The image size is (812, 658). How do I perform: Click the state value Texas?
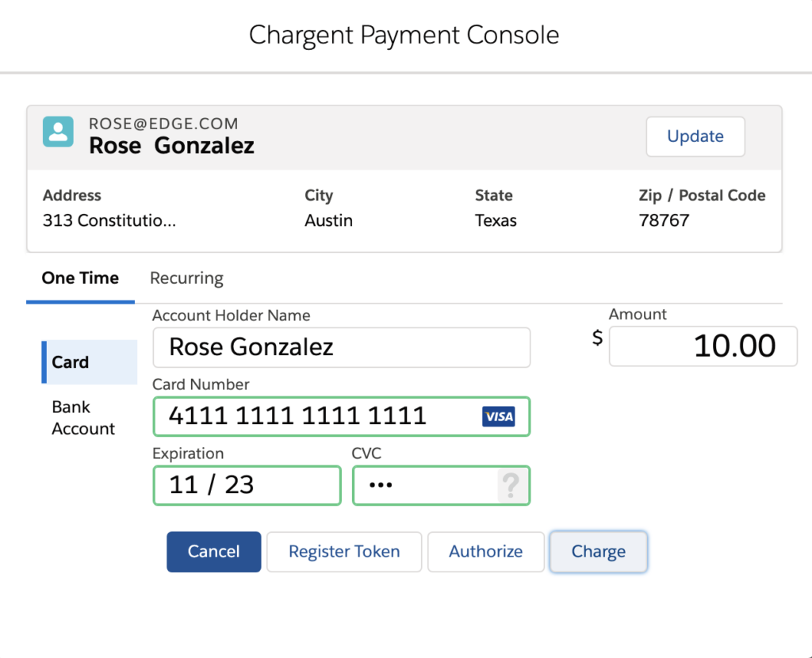pos(496,220)
